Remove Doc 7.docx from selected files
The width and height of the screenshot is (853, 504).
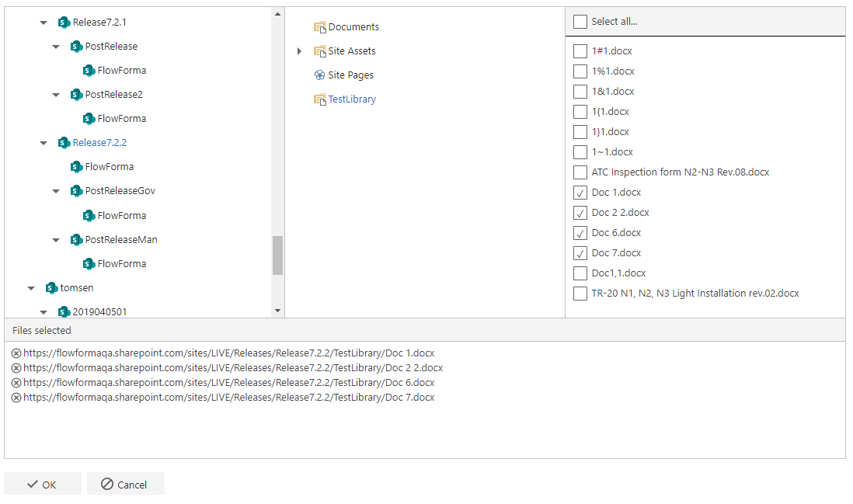(16, 398)
